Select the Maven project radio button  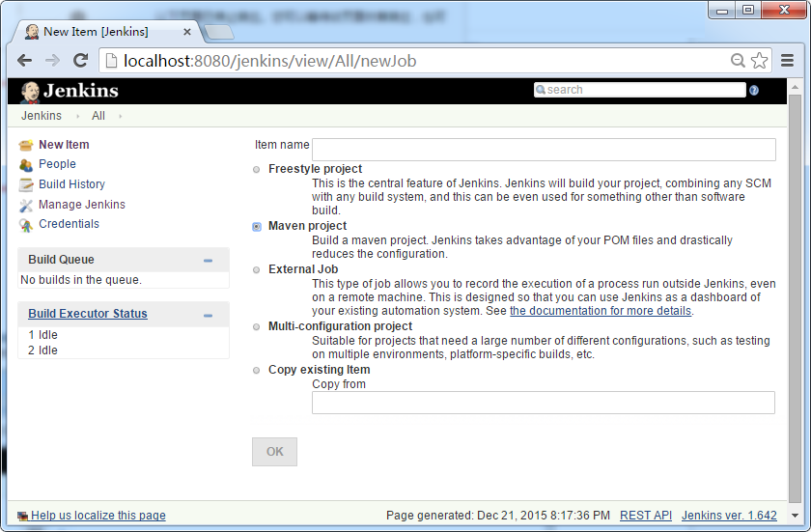257,227
